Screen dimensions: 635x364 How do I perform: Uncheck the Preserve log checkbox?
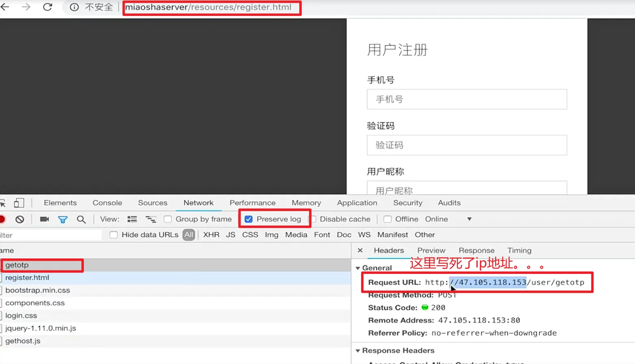(248, 219)
